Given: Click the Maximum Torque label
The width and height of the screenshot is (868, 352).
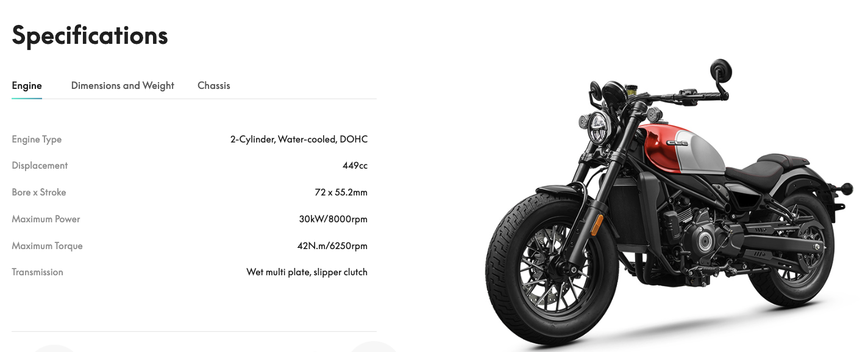Looking at the screenshot, I should pos(47,246).
